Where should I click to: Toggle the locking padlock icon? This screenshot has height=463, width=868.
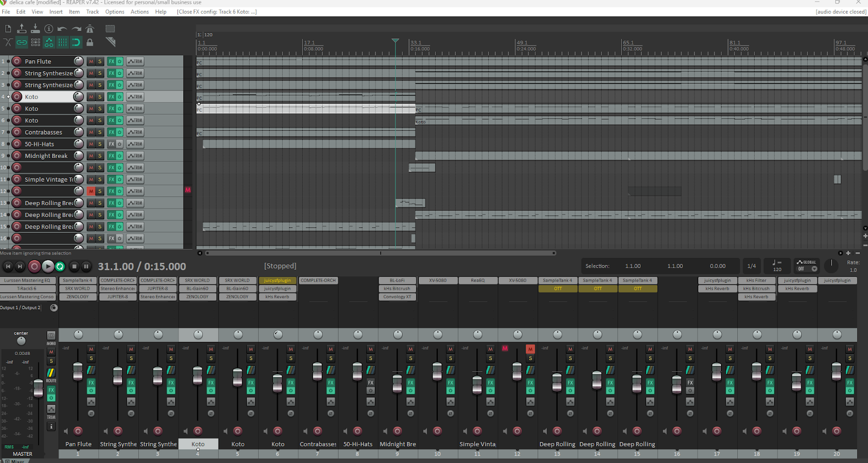pyautogui.click(x=90, y=42)
